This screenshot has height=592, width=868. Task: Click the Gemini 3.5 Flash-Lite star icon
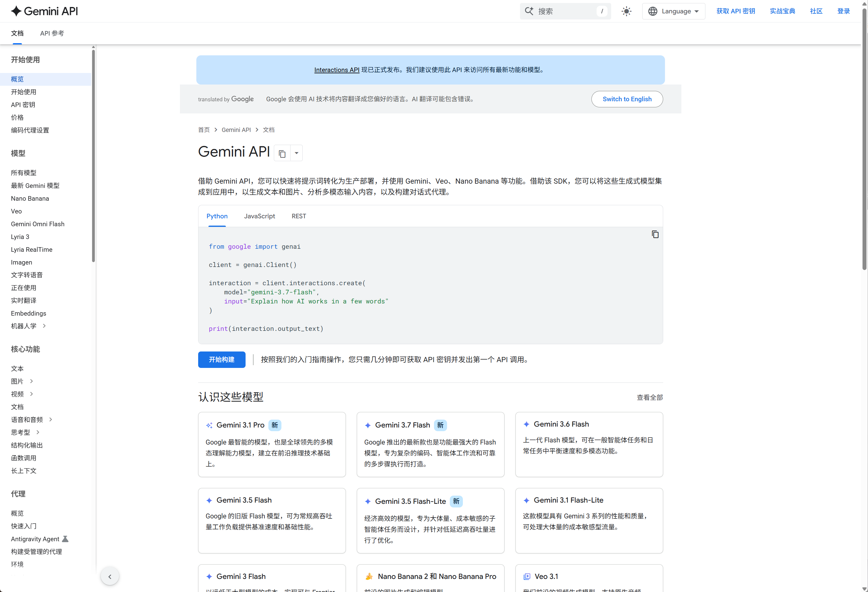click(367, 502)
